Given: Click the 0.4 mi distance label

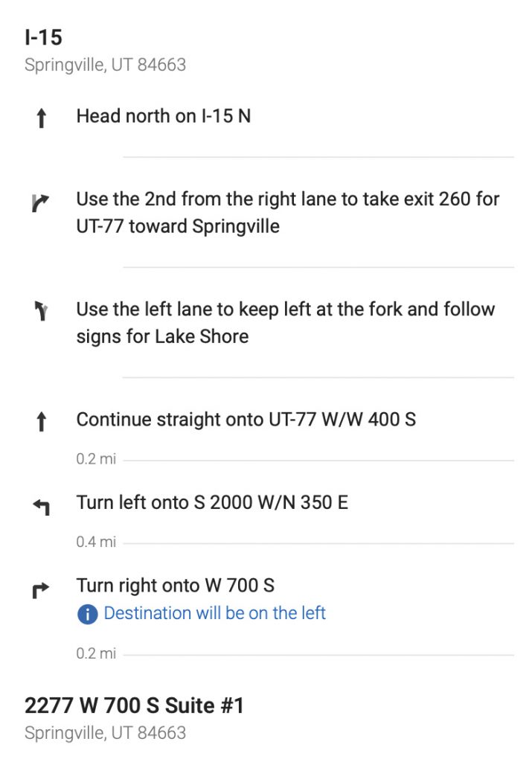Looking at the screenshot, I should pos(96,542).
